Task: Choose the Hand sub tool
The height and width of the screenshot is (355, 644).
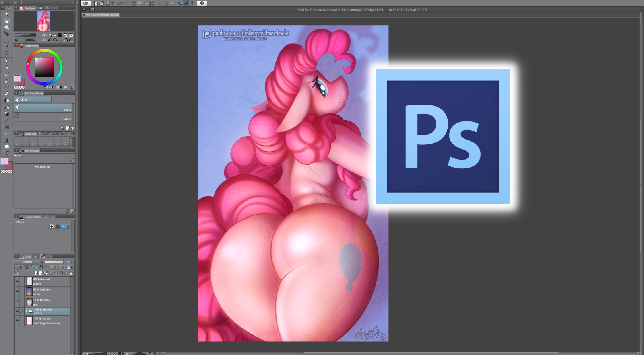Action: 43,108
